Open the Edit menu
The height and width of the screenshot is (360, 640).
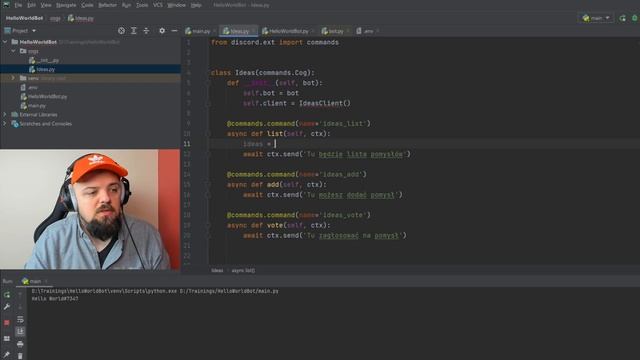pyautogui.click(x=31, y=5)
